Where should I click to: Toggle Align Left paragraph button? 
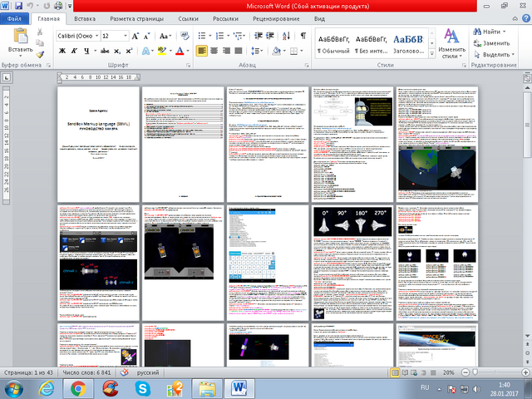coord(202,51)
